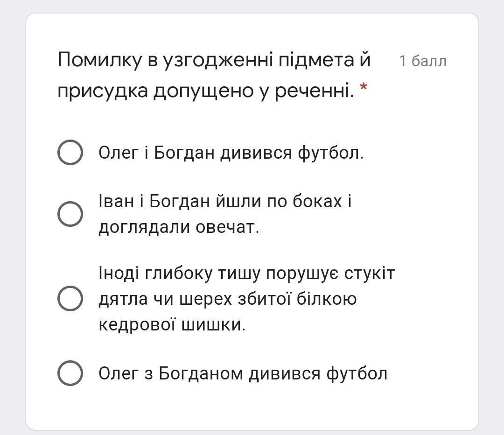Viewport: 504px width, 435px height.
Task: Click the red required asterisk
Action: pyautogui.click(x=364, y=87)
